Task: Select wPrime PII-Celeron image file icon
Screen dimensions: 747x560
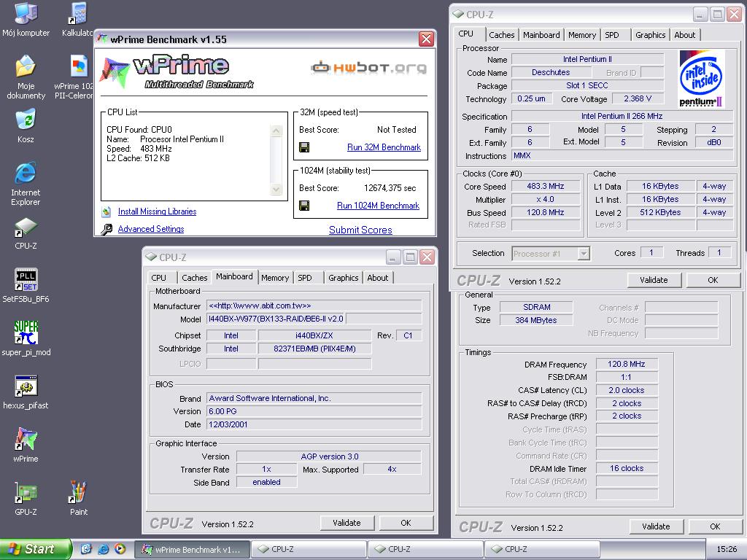Action: click(75, 77)
